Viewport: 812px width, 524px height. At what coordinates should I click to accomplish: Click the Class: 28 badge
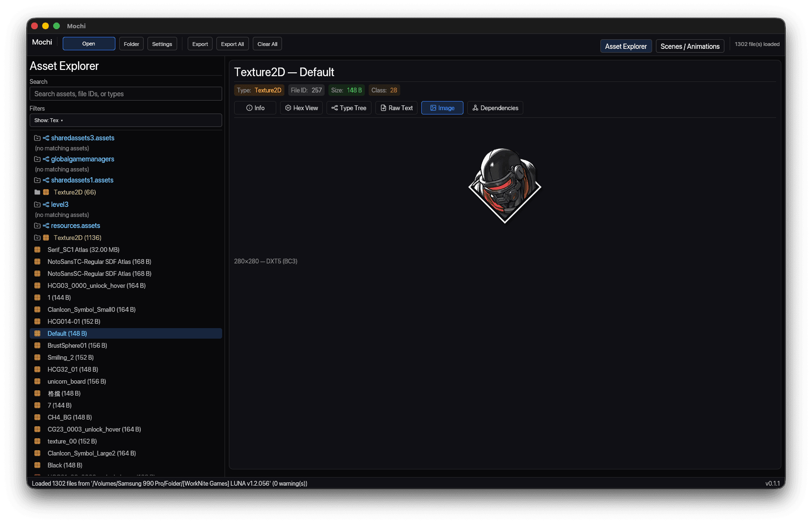[384, 90]
